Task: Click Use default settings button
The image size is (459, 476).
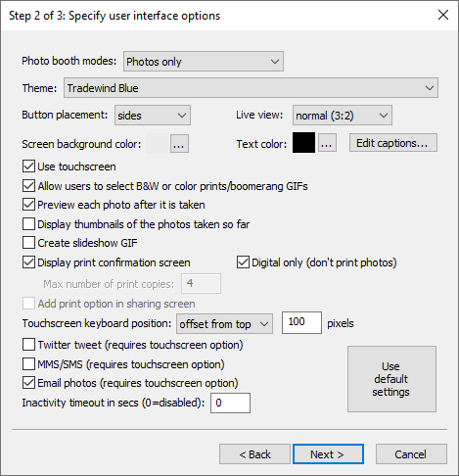Action: click(x=391, y=379)
